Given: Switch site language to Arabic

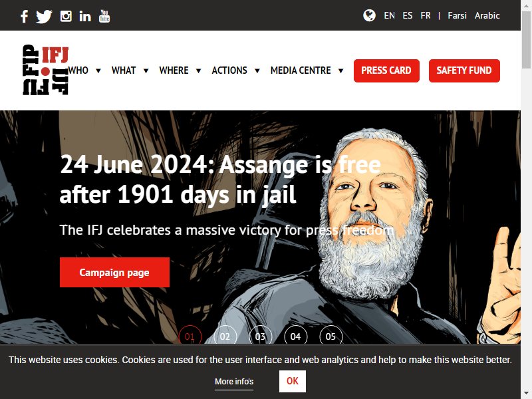Looking at the screenshot, I should click(x=487, y=15).
